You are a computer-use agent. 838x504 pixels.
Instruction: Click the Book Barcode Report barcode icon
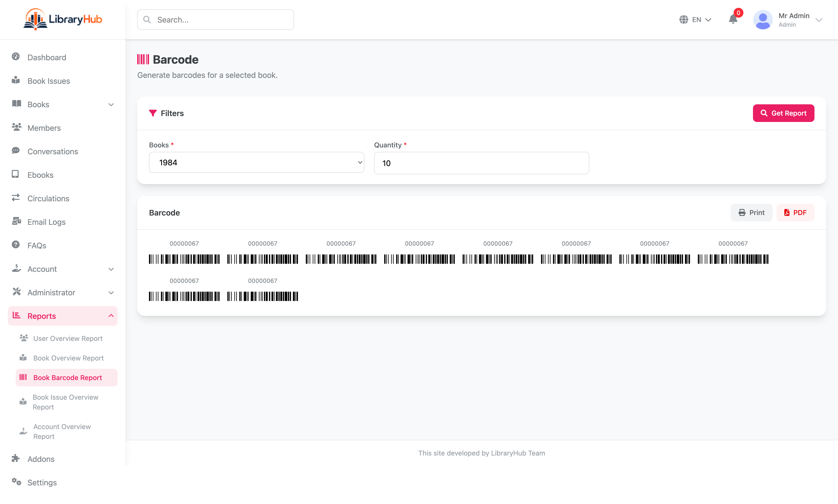coord(23,377)
